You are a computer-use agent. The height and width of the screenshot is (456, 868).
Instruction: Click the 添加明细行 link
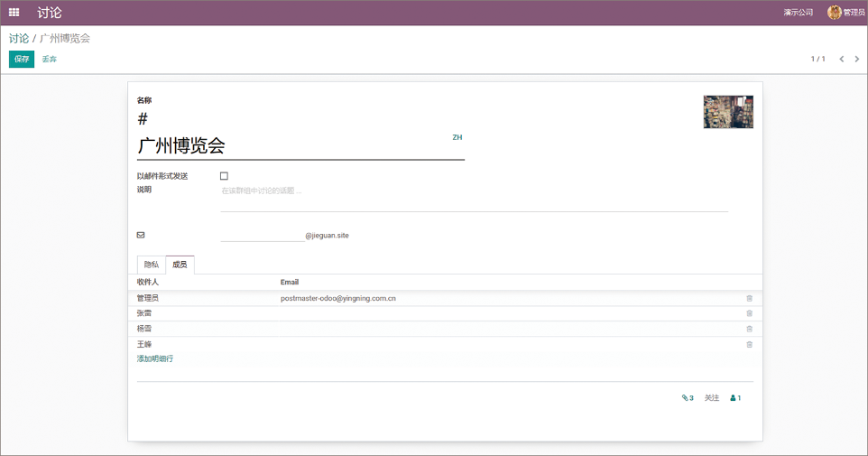[x=155, y=358]
